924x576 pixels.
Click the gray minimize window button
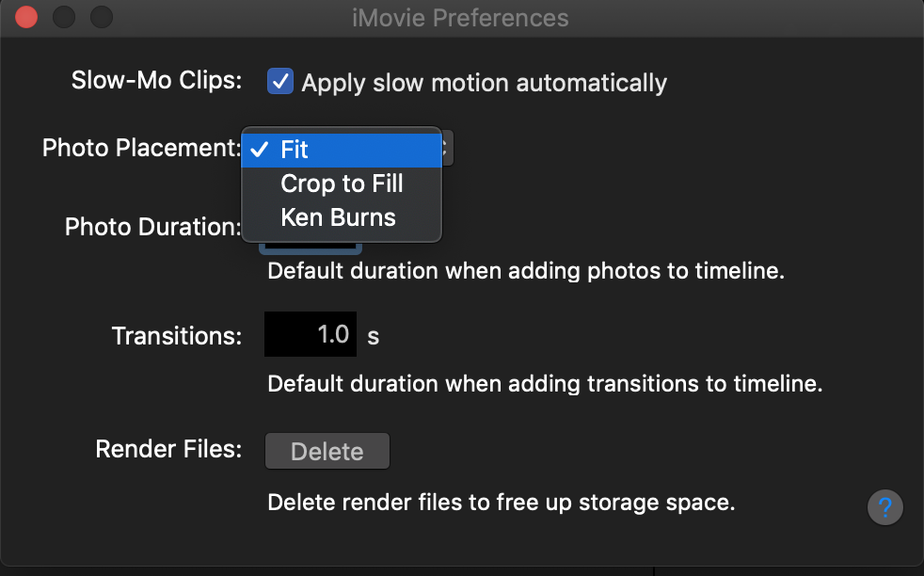64,17
